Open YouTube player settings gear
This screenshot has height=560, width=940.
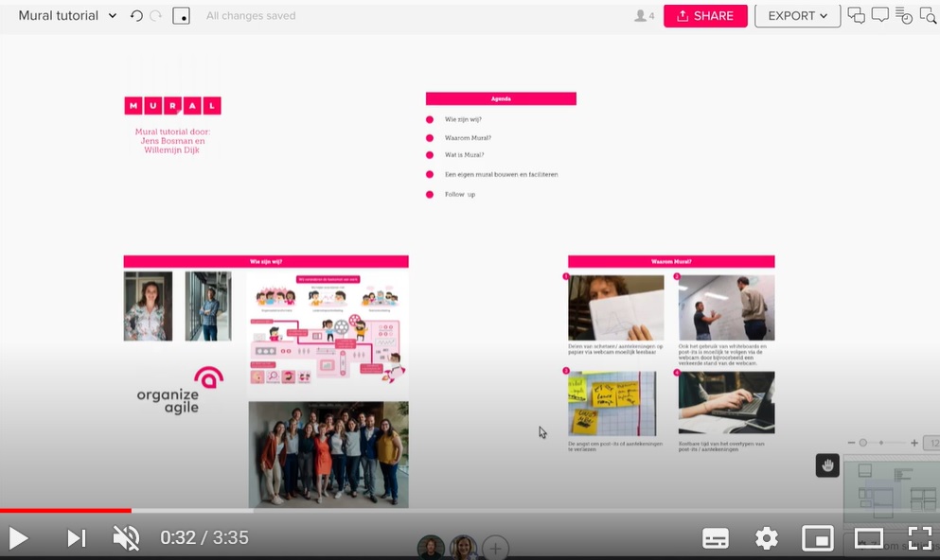pos(766,538)
